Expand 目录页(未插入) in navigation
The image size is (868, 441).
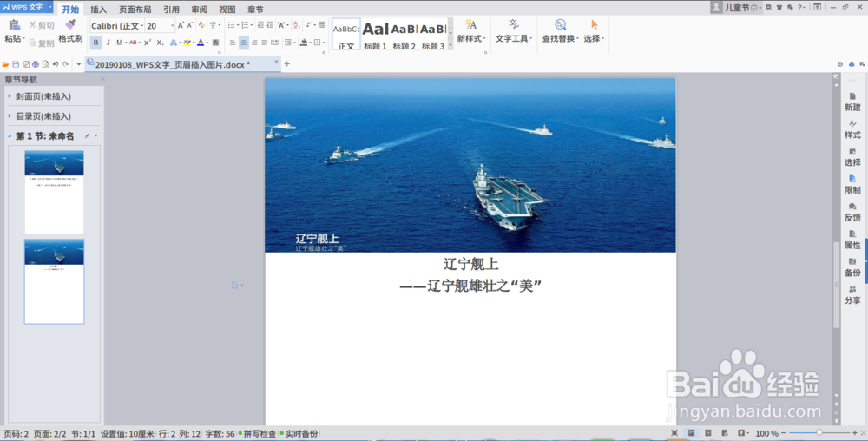[10, 116]
